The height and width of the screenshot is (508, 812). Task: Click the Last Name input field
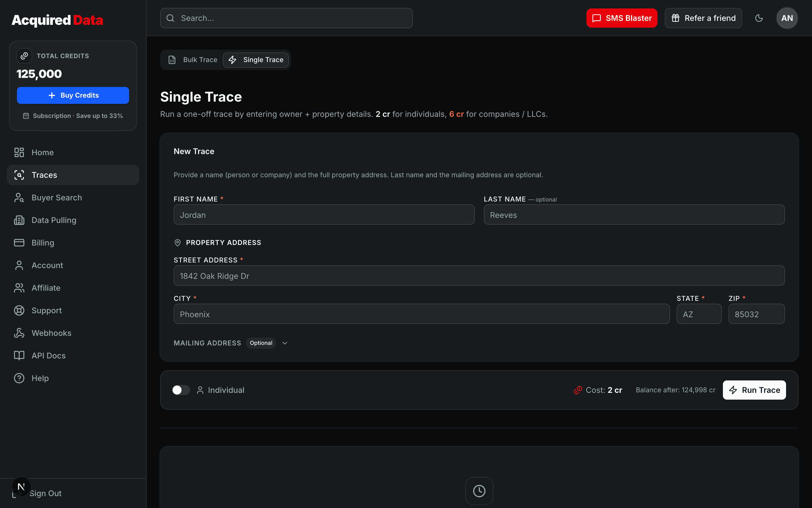[634, 215]
